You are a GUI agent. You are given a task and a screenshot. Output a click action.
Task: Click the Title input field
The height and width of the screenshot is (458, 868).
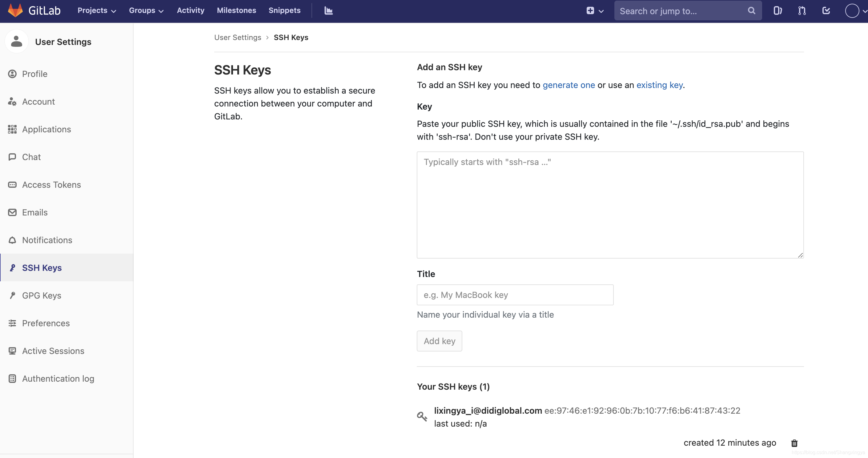coord(515,295)
